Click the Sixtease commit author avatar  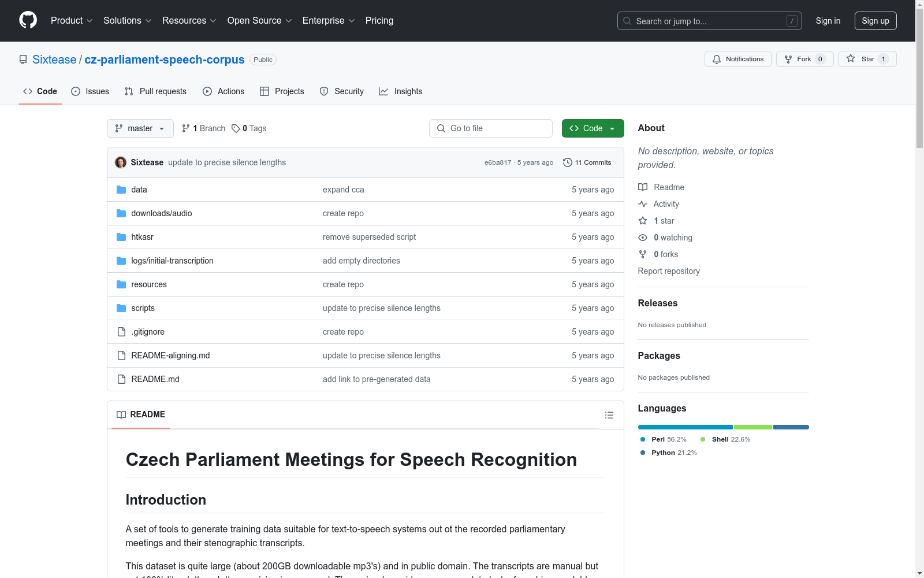pyautogui.click(x=121, y=162)
